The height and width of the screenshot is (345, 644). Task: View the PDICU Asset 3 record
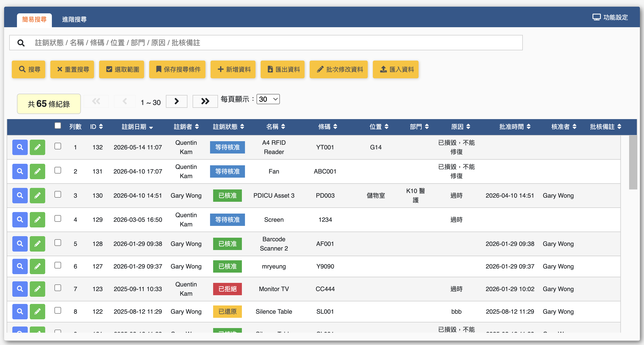point(20,196)
